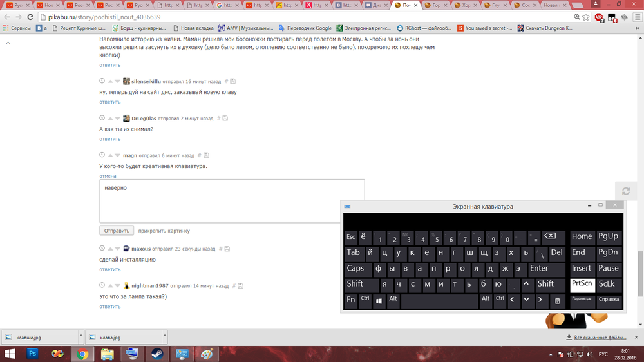Open the zoom magnifier icon in address bar
Image resolution: width=644 pixels, height=362 pixels.
577,17
